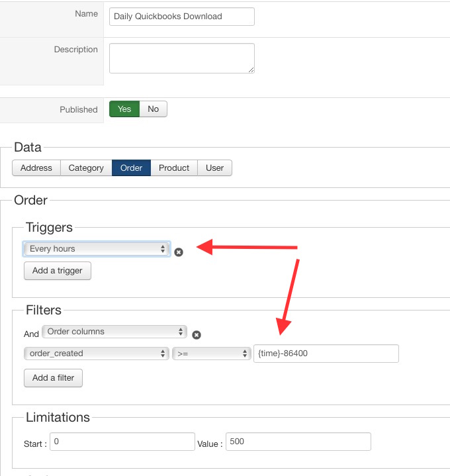450x476 pixels.
Task: Edit the {time}-86400 filter value field
Action: coord(326,354)
